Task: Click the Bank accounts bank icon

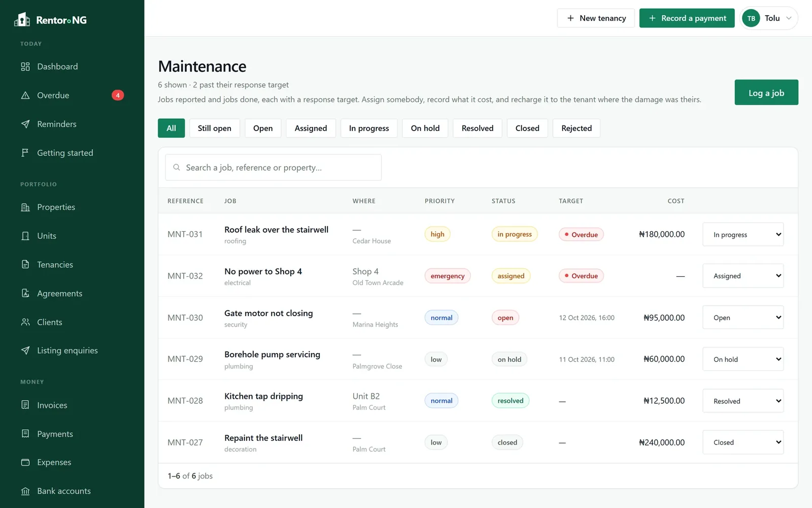Action: (x=25, y=491)
